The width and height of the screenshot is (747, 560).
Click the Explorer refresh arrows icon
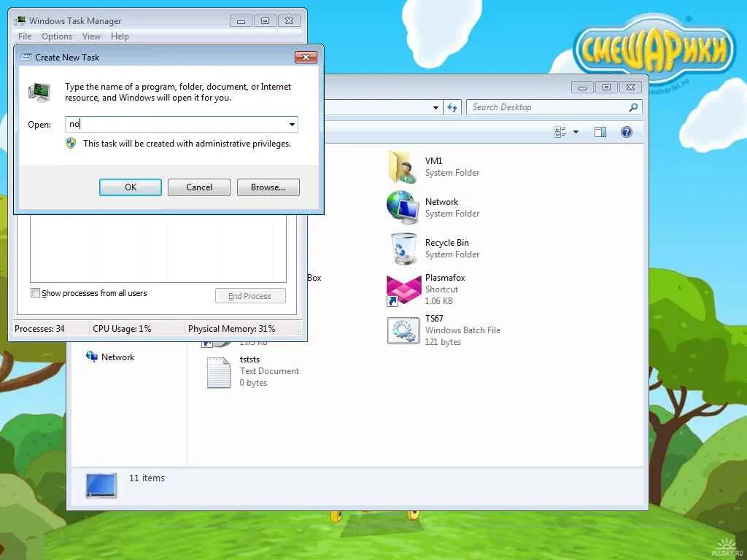(452, 107)
